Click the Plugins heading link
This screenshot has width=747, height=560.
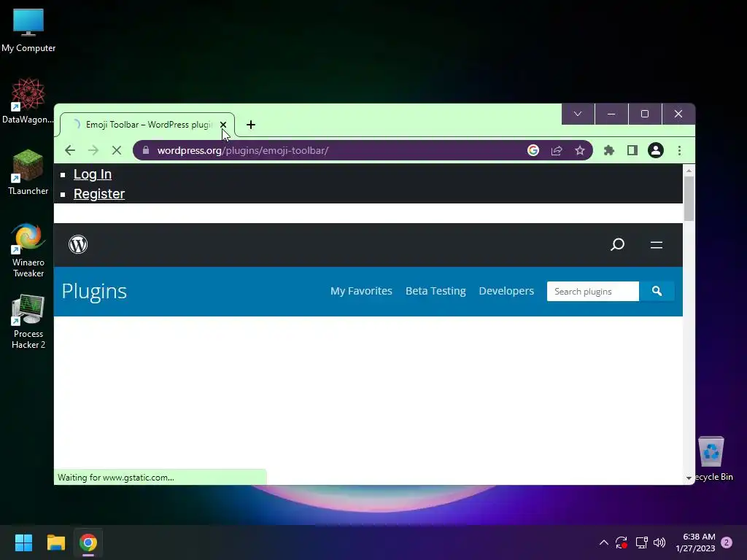click(94, 292)
